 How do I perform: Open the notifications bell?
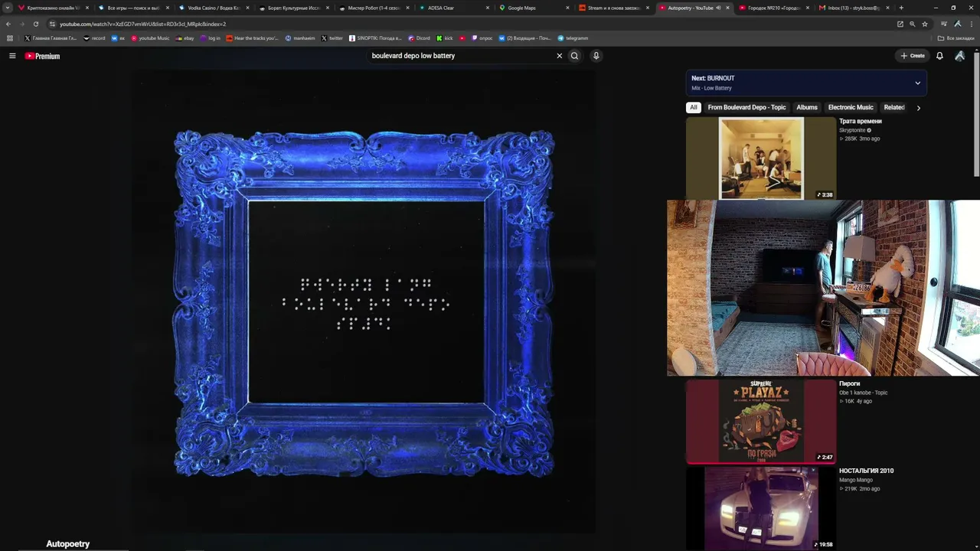click(939, 56)
